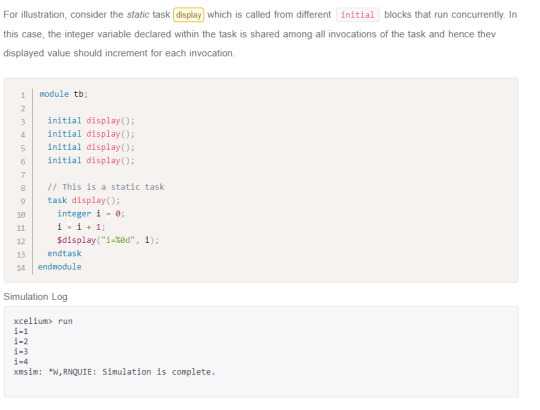Select the 'module tb;' code line

(x=64, y=94)
